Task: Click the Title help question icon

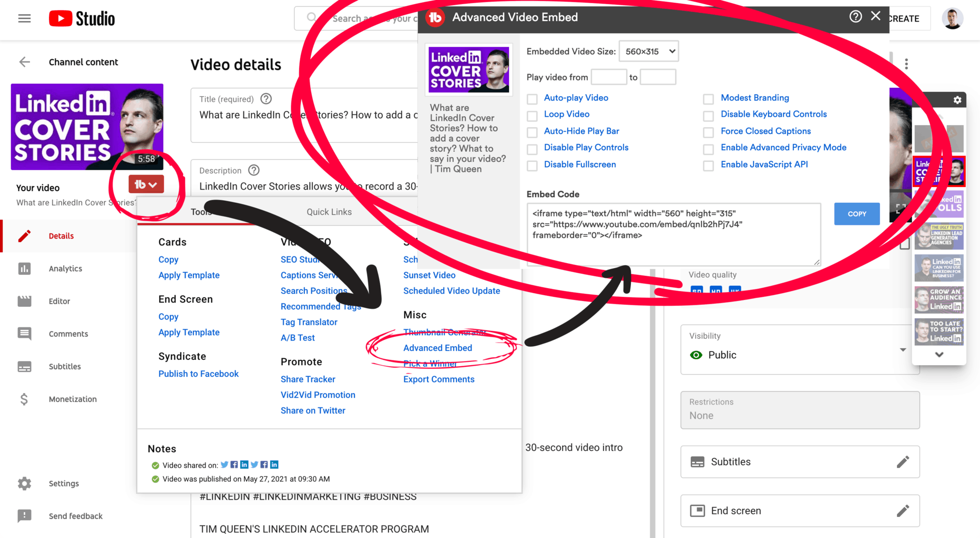Action: [266, 99]
